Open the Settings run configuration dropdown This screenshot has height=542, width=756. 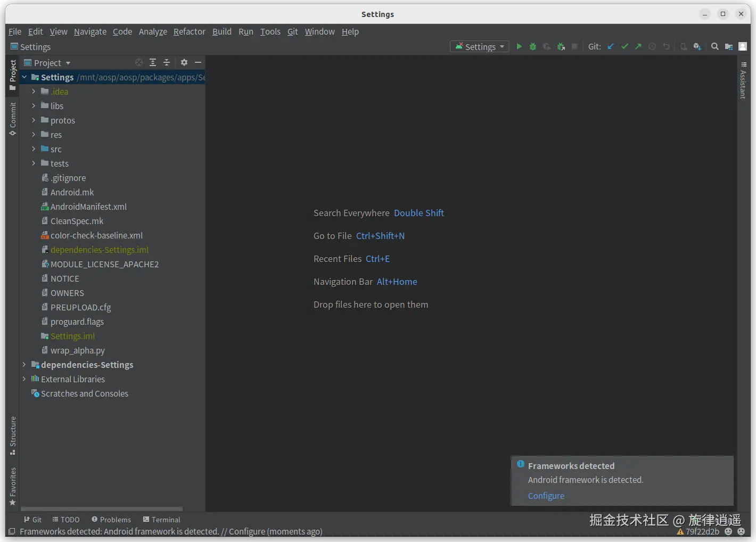pos(479,47)
